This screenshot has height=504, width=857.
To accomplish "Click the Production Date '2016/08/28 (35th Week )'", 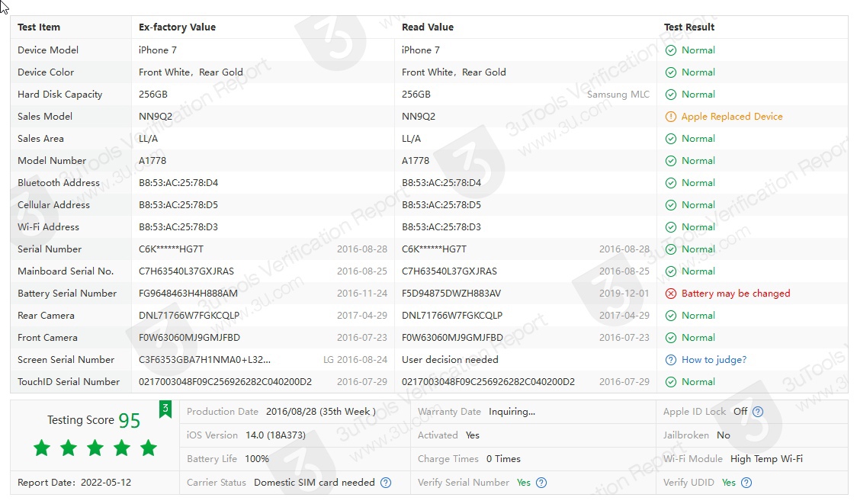I will point(321,412).
